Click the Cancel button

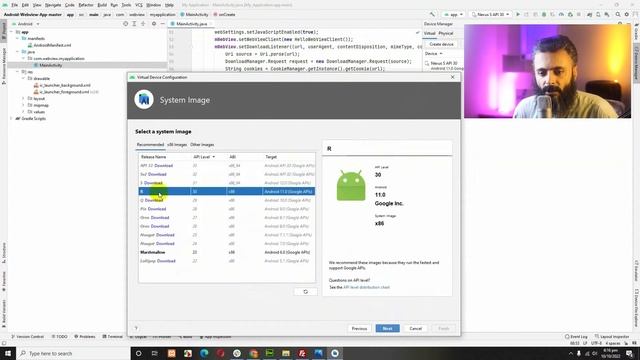[416, 328]
